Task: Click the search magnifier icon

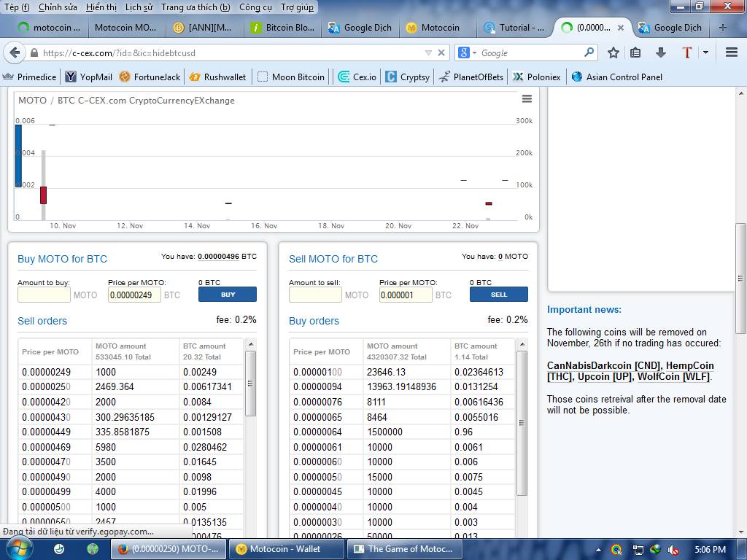Action: point(589,52)
